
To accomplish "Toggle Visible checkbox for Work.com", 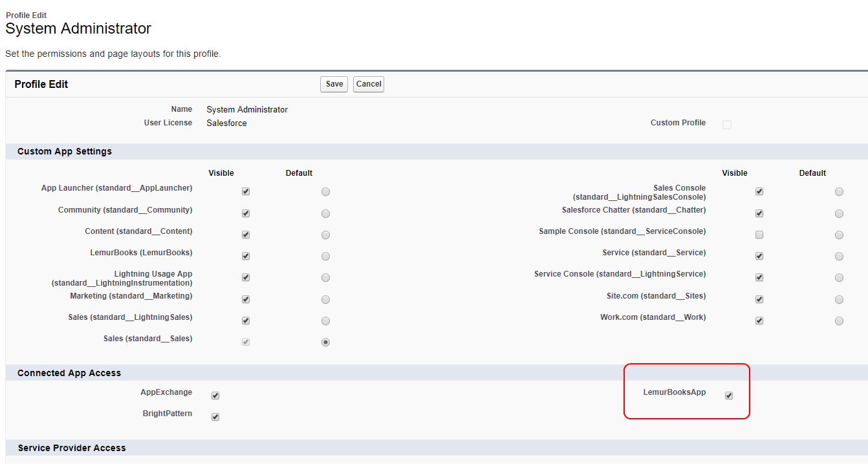I will point(759,321).
